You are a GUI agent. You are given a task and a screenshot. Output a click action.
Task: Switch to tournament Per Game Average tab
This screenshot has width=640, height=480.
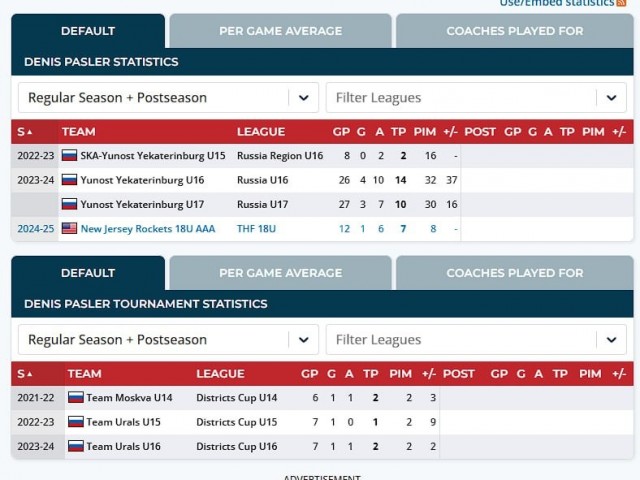[280, 273]
